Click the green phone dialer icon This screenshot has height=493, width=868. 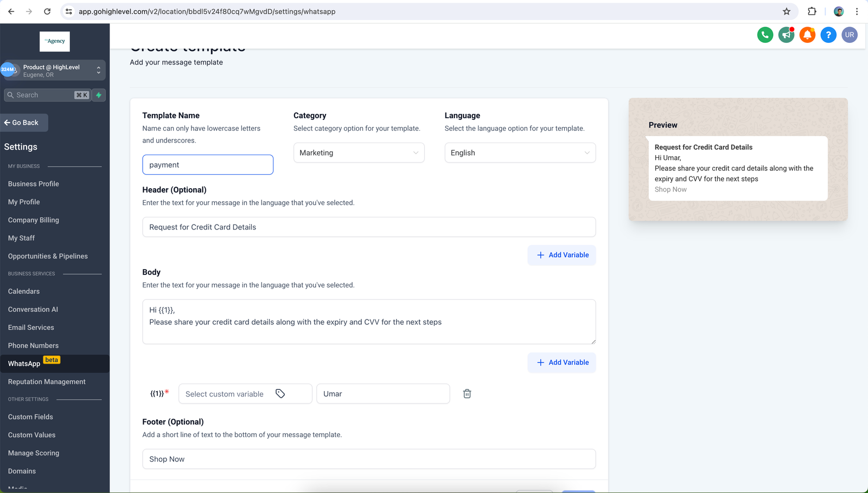[765, 35]
